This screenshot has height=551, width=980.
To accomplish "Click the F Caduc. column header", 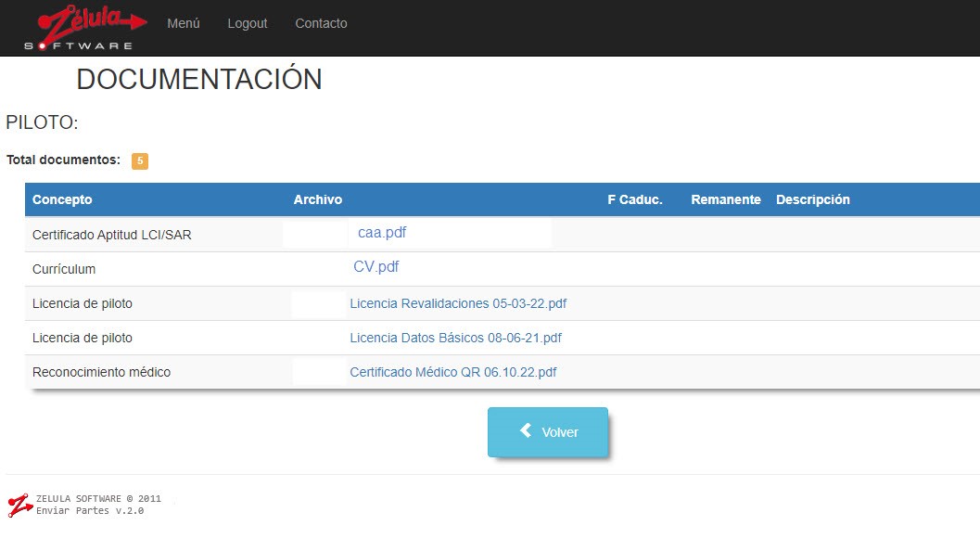I will pos(635,199).
